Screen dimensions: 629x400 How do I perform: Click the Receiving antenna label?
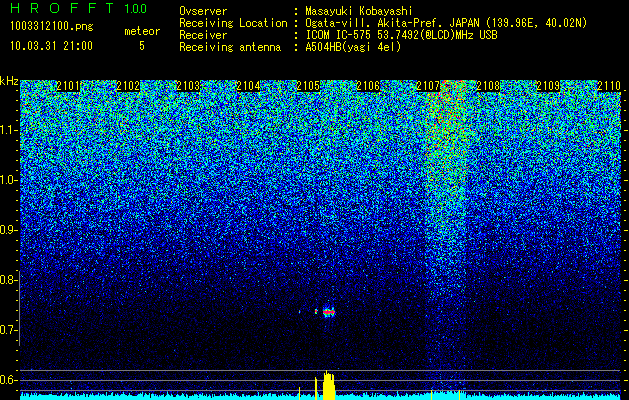click(230, 47)
